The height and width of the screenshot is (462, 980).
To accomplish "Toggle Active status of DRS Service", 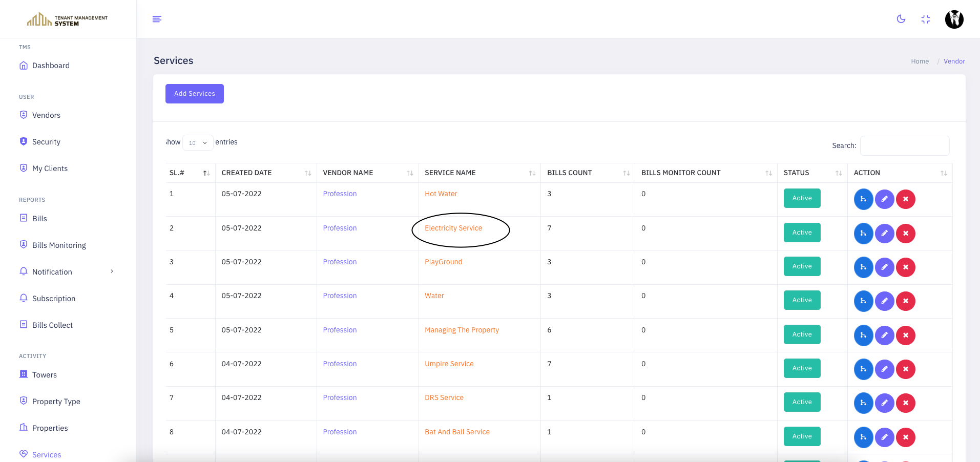I will click(802, 402).
